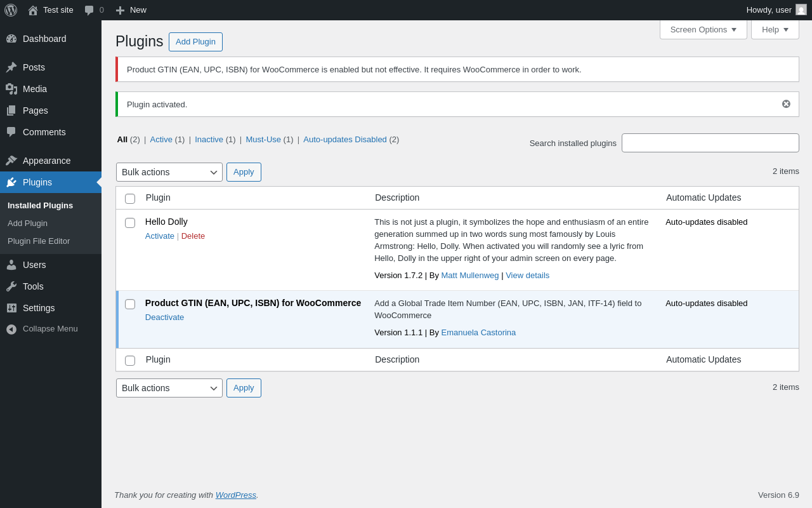Click the Add Plugin button
Image resolution: width=812 pixels, height=508 pixels.
pos(195,42)
